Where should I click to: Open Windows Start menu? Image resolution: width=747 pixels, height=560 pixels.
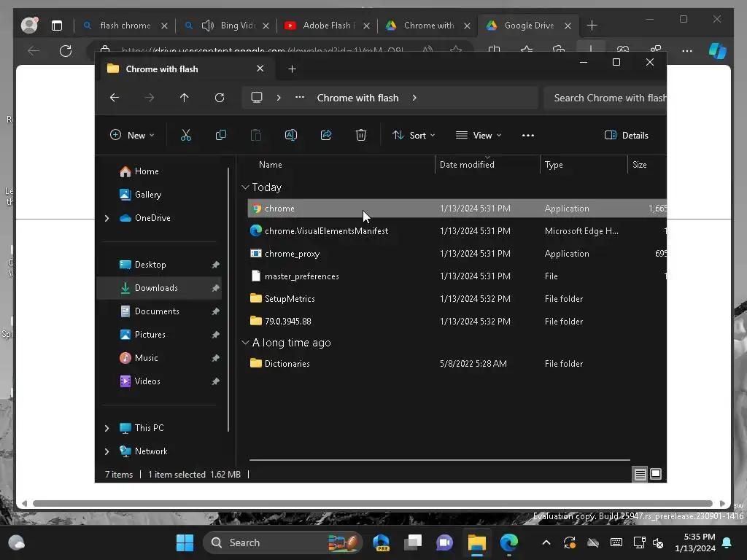tap(185, 542)
